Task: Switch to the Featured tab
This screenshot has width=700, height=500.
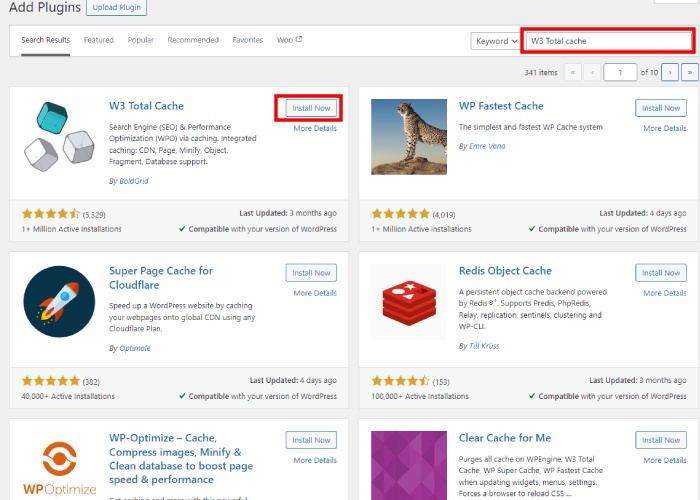Action: click(99, 40)
